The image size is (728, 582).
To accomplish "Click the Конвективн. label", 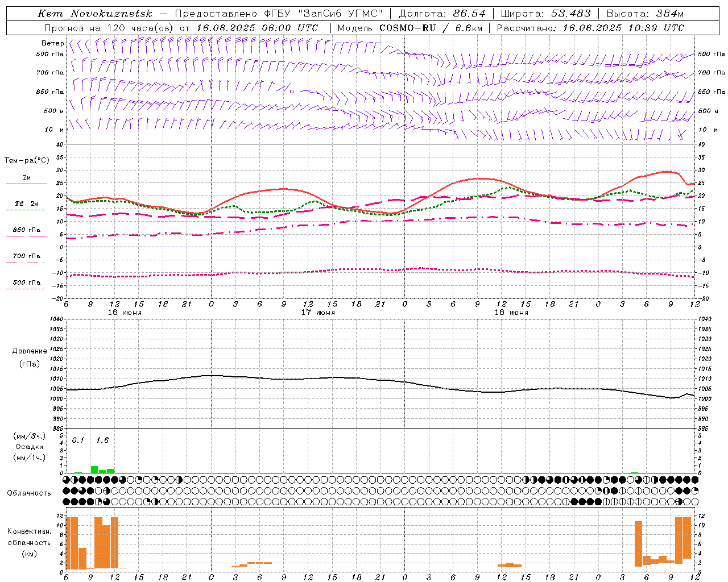I will [x=29, y=531].
